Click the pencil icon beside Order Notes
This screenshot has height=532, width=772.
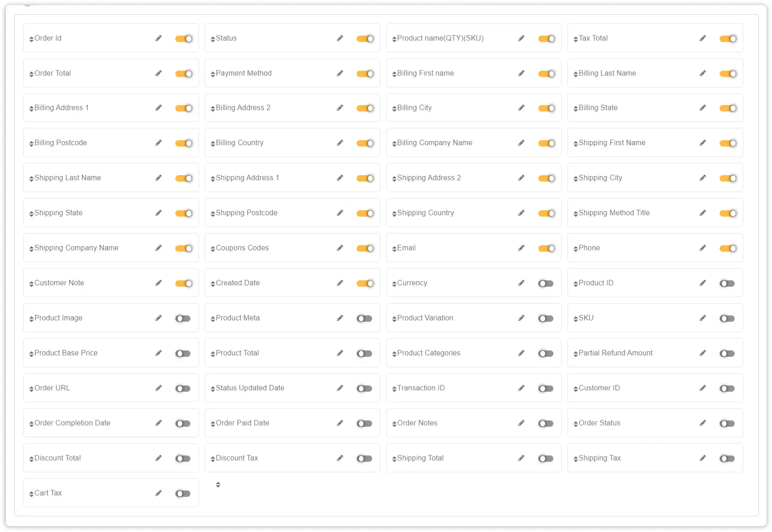(x=521, y=423)
